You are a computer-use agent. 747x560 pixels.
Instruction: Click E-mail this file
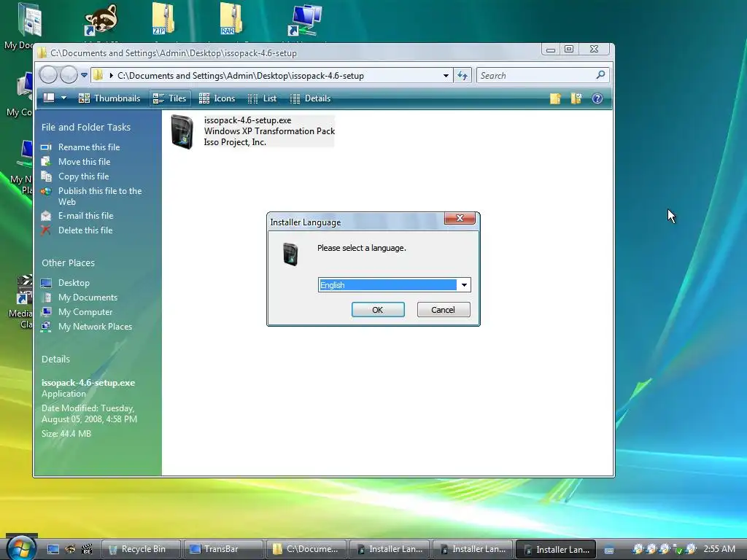click(86, 216)
